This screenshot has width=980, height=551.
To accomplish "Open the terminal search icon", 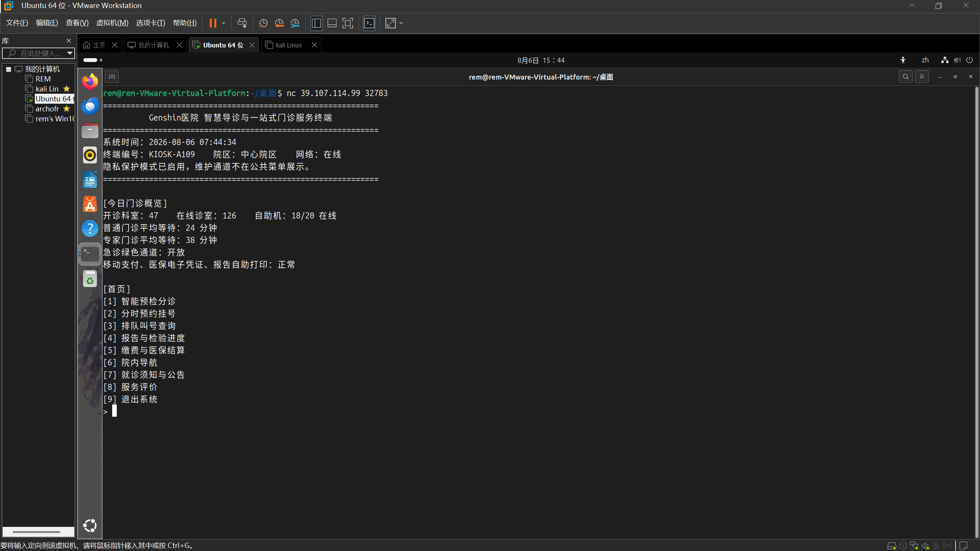I will (x=905, y=77).
